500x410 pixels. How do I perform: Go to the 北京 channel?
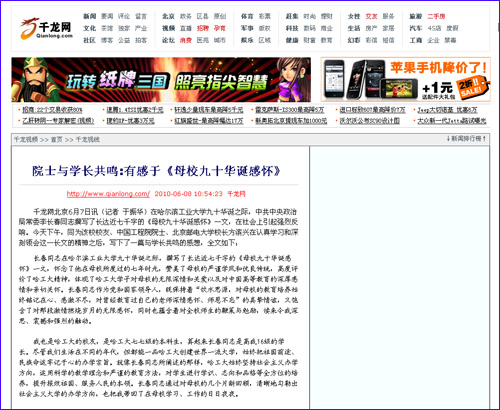[x=168, y=16]
